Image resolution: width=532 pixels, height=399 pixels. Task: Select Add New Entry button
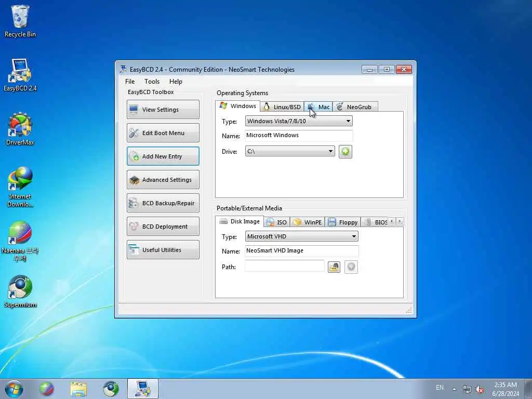pyautogui.click(x=163, y=156)
